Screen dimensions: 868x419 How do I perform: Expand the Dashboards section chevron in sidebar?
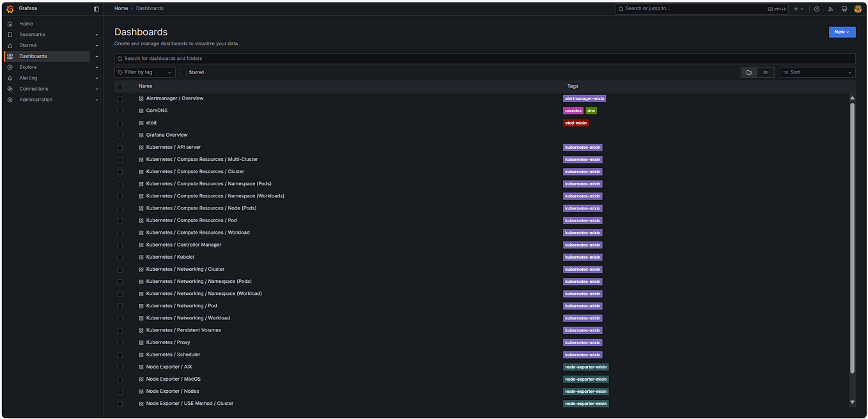[97, 56]
